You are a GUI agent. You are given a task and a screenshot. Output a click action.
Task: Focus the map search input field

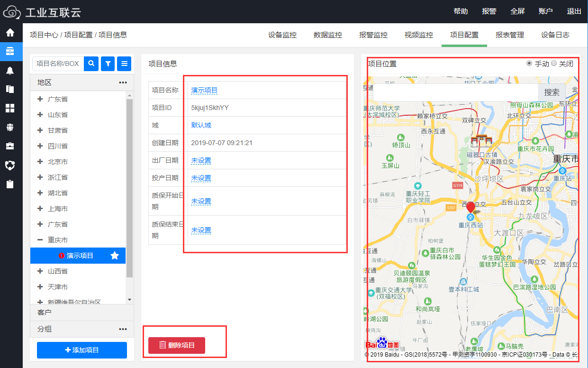(456, 92)
